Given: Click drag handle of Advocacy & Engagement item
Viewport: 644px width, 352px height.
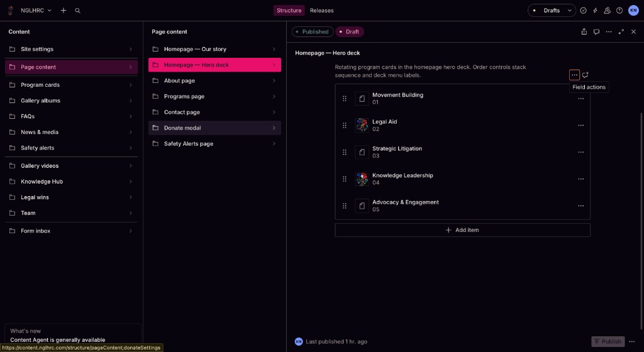Looking at the screenshot, I should pyautogui.click(x=345, y=206).
